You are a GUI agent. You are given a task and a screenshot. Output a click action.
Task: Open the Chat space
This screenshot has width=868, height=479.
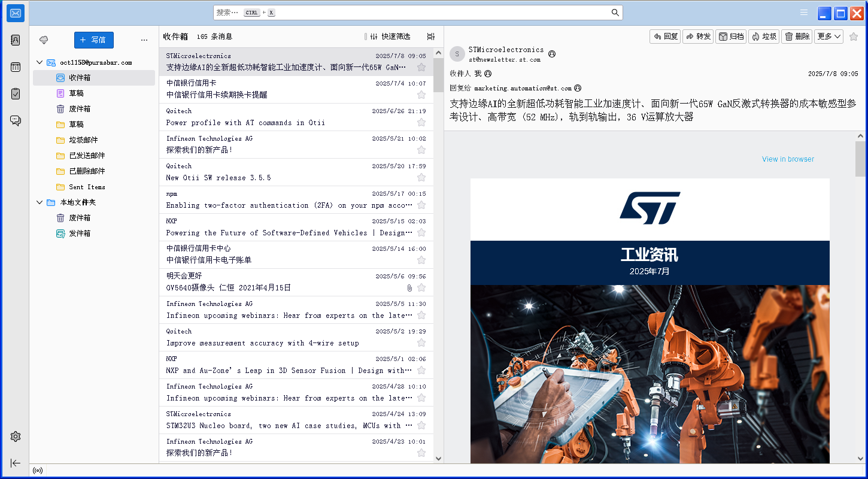16,120
